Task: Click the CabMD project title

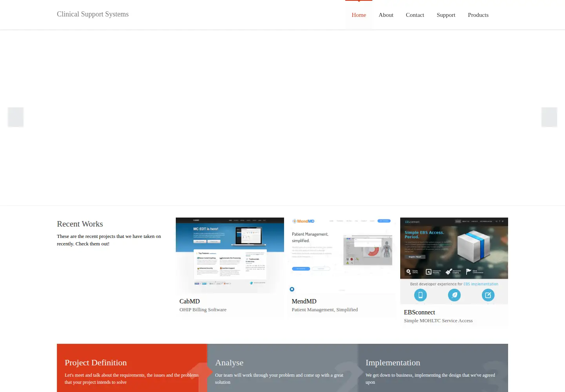Action: pos(190,301)
